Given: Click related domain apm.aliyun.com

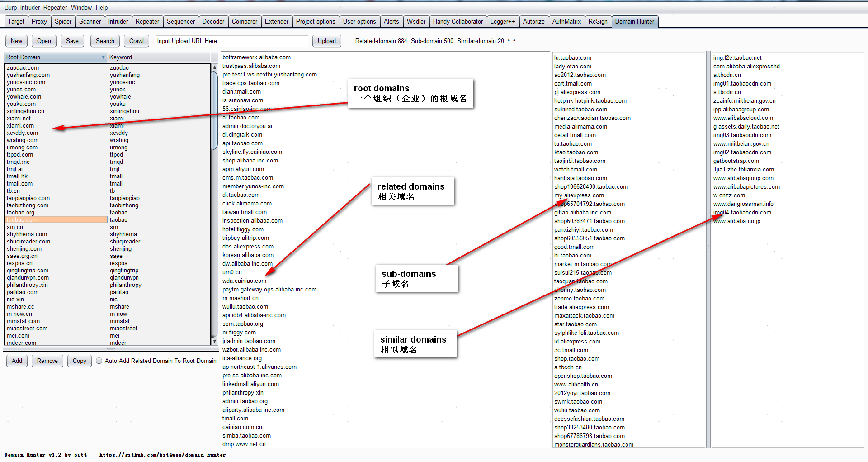Looking at the screenshot, I should (243, 169).
